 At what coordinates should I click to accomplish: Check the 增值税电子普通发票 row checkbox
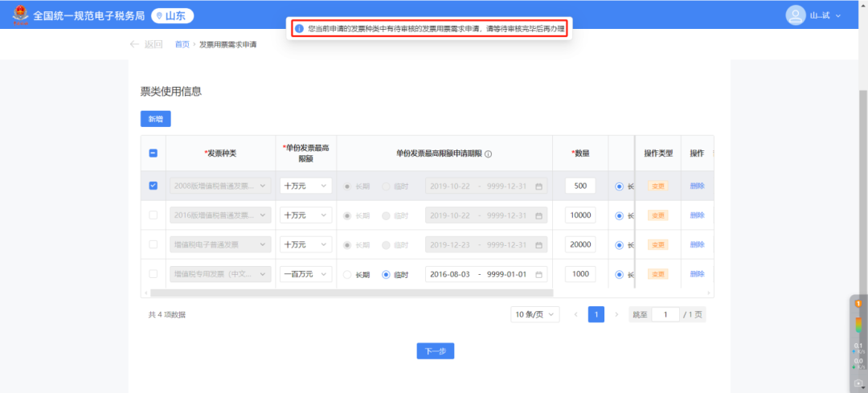coord(154,244)
